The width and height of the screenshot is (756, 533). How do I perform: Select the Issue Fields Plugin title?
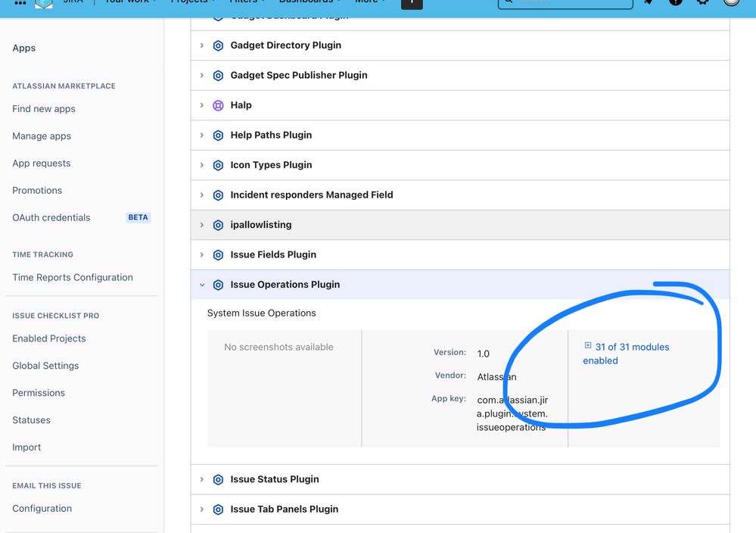273,254
